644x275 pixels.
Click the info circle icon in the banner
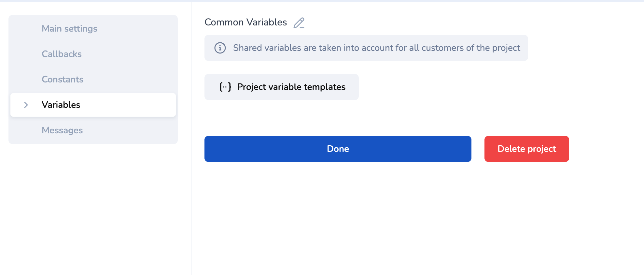tap(220, 48)
